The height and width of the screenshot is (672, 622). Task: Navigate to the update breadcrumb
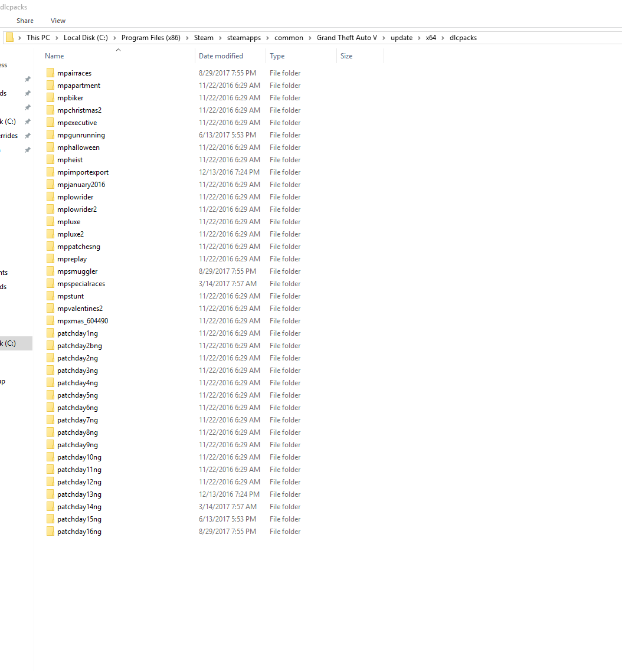point(402,38)
